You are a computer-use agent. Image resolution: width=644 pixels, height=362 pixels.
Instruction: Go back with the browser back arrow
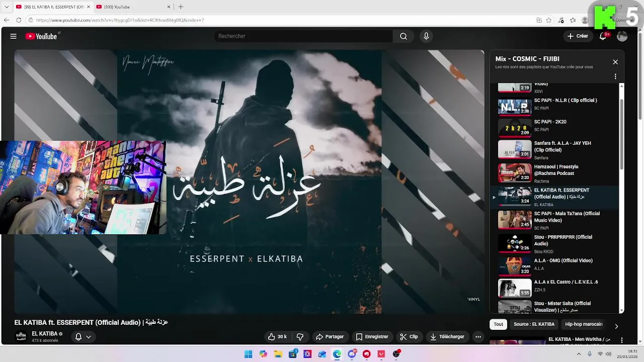[x=7, y=20]
